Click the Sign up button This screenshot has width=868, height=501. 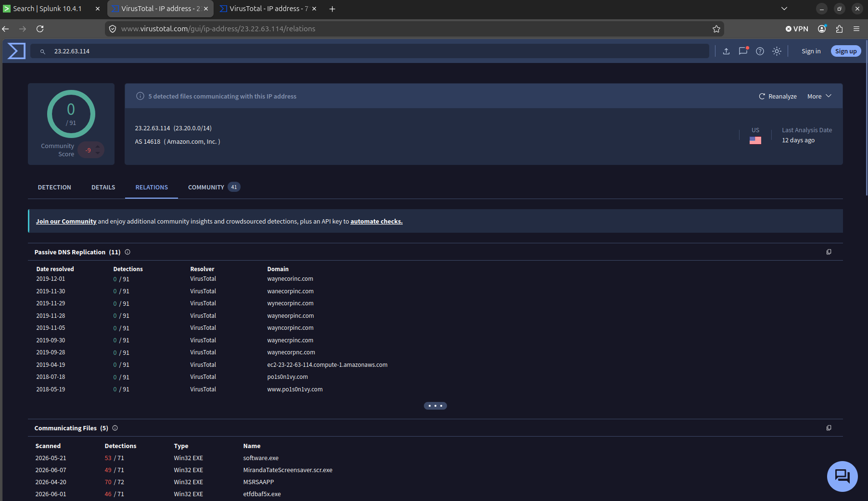coord(845,51)
